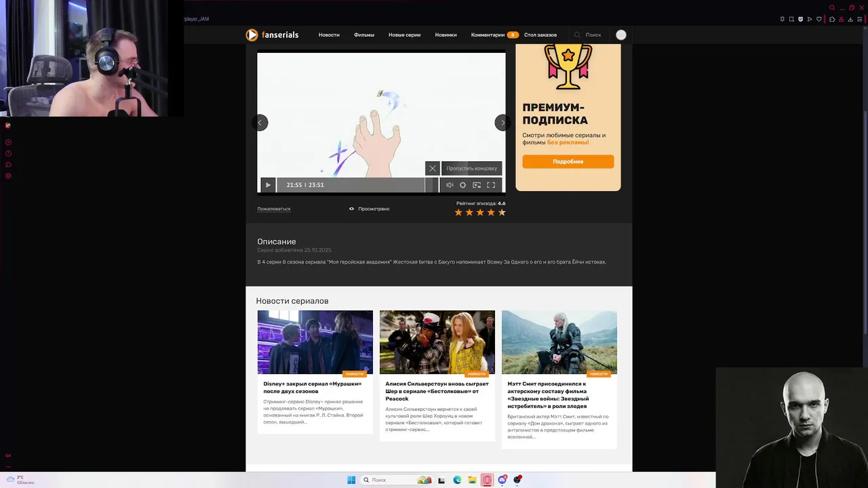Click the browser send/flow arrow icon

coord(810,19)
